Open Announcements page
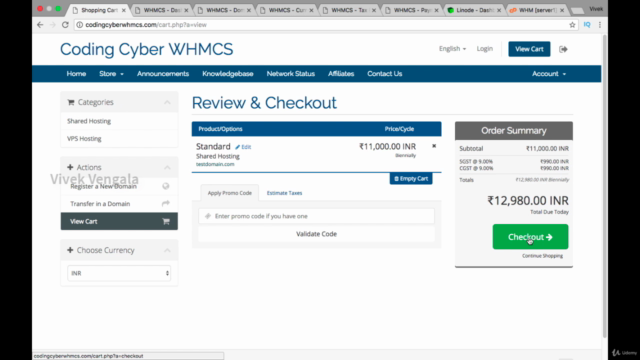Viewport: 640px width, 360px height. tap(163, 74)
